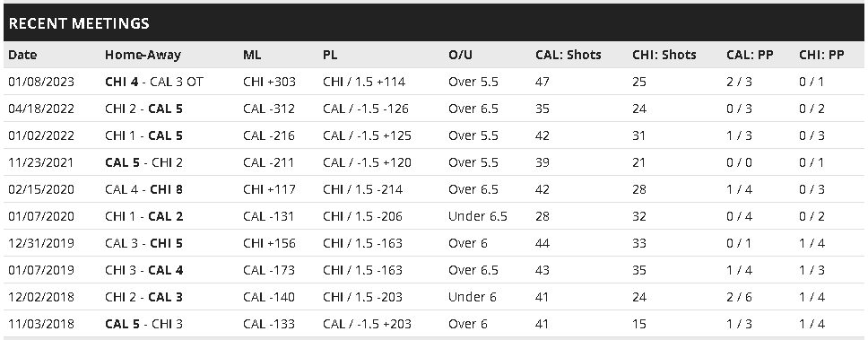Screen dimensions: 868x340
Task: Click the CAL / -1.5 +203 puck line
Action: coord(367,323)
